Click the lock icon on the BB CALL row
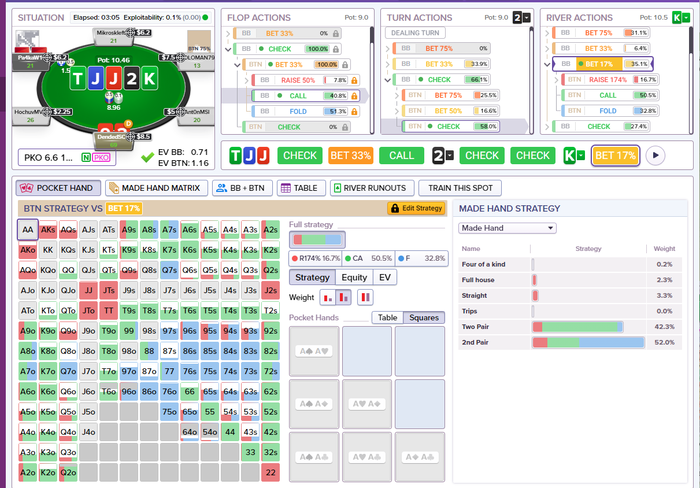 [354, 96]
